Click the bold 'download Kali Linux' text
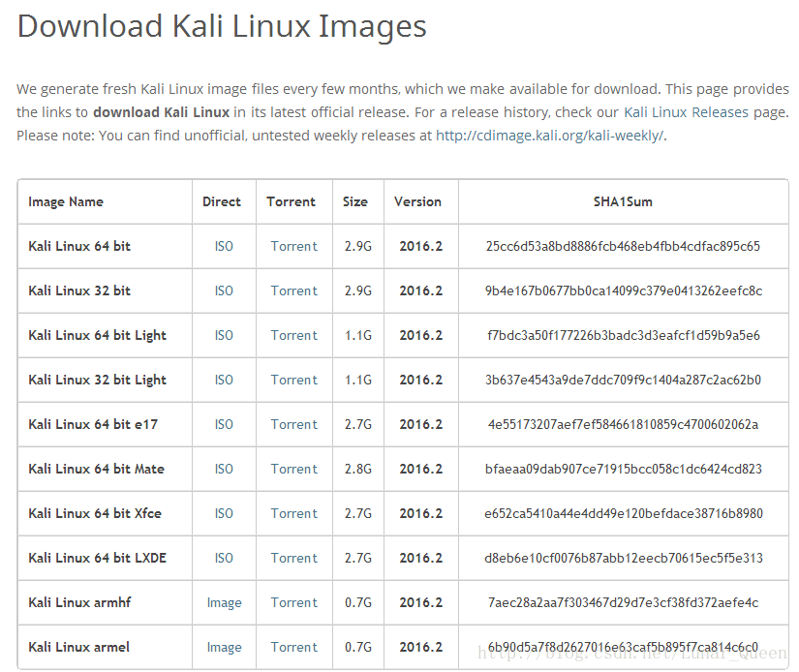799x672 pixels. (x=162, y=112)
